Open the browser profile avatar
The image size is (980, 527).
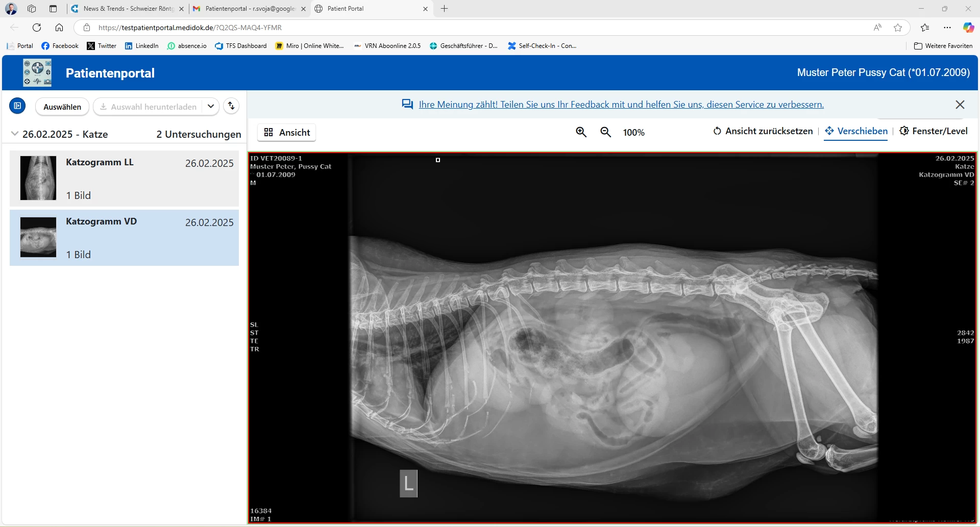11,9
